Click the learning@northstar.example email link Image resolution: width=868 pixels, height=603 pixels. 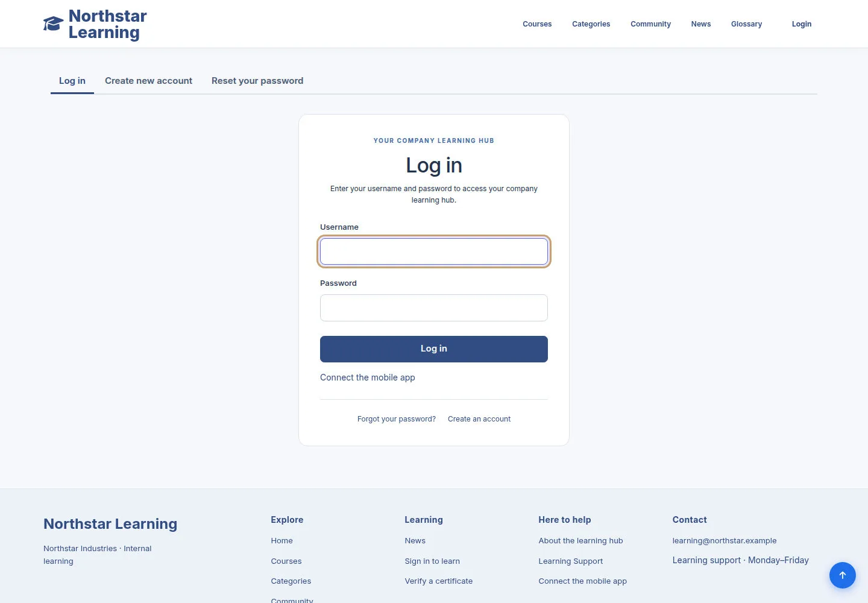tap(725, 541)
